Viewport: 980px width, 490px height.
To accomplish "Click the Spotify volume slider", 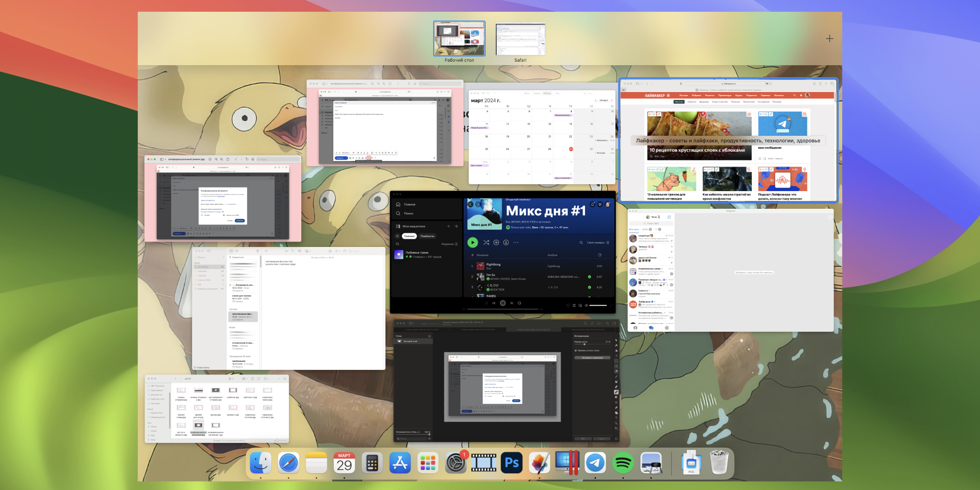I will coord(598,305).
